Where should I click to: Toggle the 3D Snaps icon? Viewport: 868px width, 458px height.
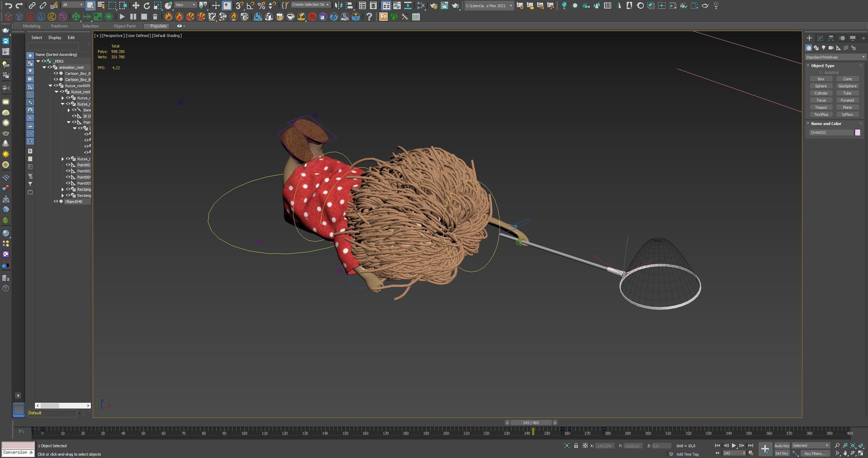pos(239,5)
